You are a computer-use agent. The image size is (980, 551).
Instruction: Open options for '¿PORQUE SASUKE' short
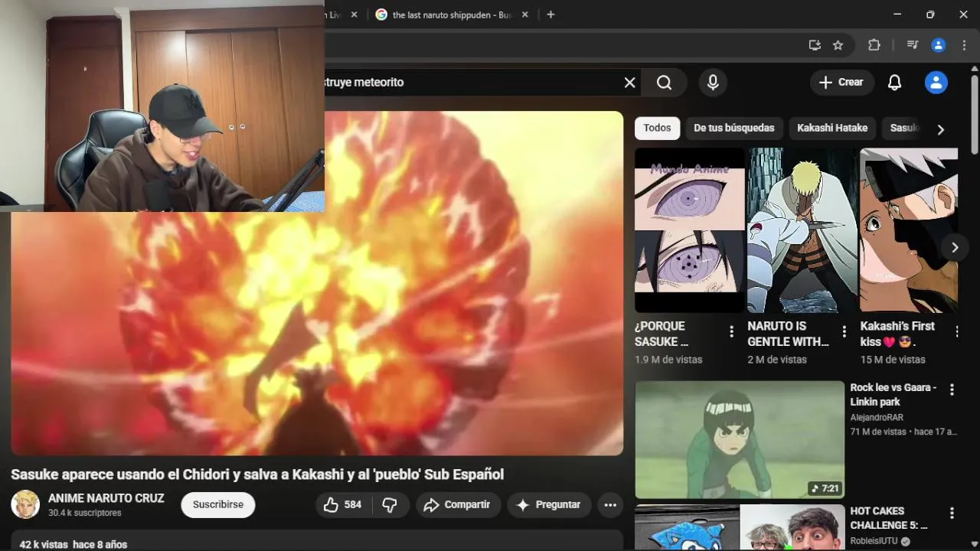coord(731,331)
